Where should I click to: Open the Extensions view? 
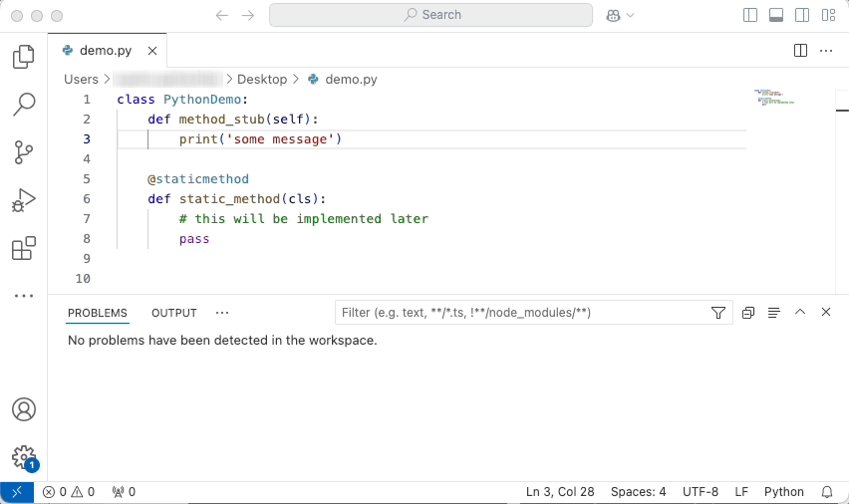pos(24,249)
